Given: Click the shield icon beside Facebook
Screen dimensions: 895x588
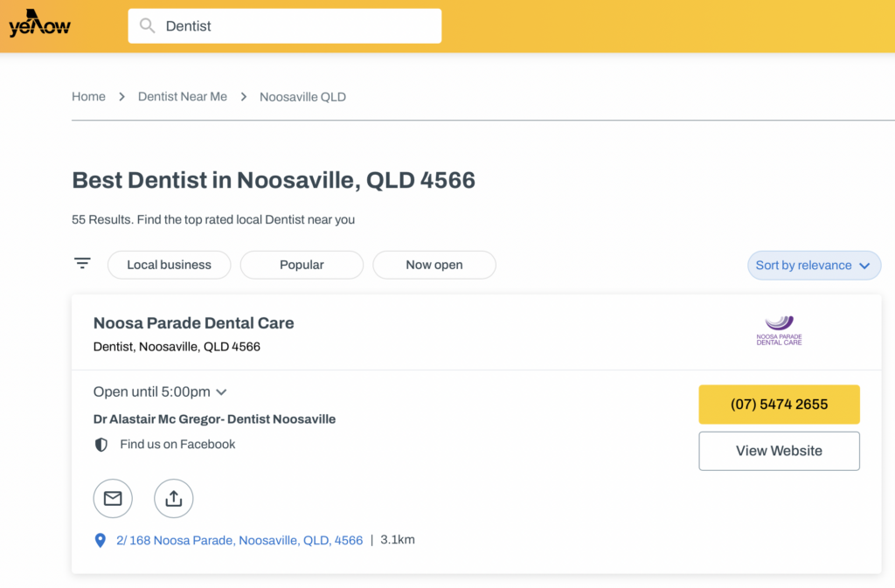Looking at the screenshot, I should [101, 445].
